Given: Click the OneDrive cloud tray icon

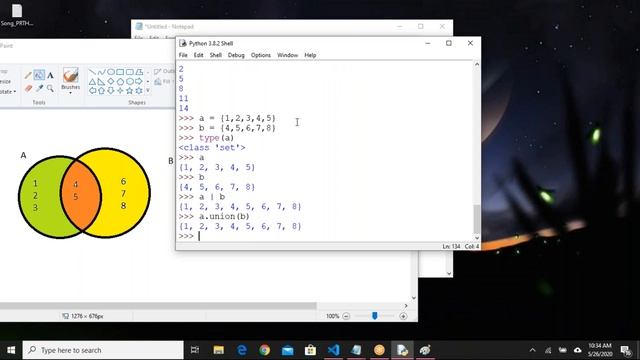Looking at the screenshot, I should click(578, 350).
